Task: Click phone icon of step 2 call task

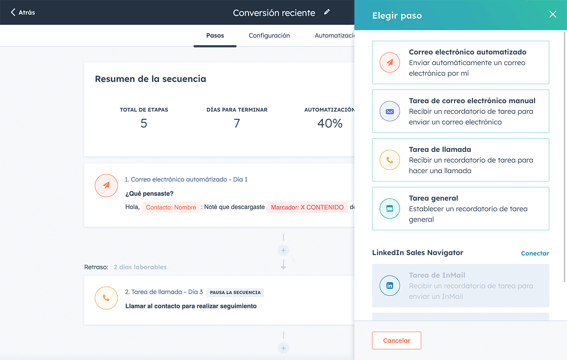Action: click(x=106, y=298)
